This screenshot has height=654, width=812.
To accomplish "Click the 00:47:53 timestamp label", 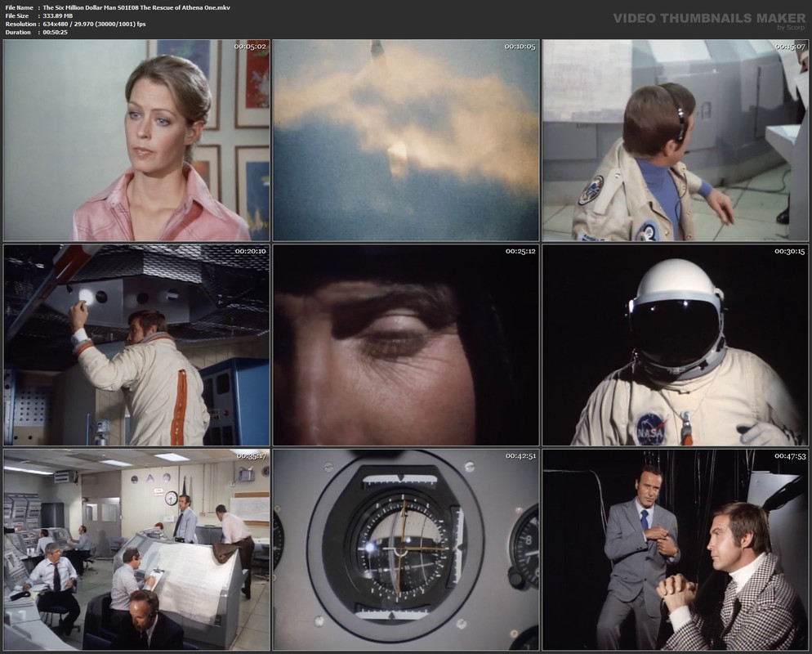I will 790,456.
